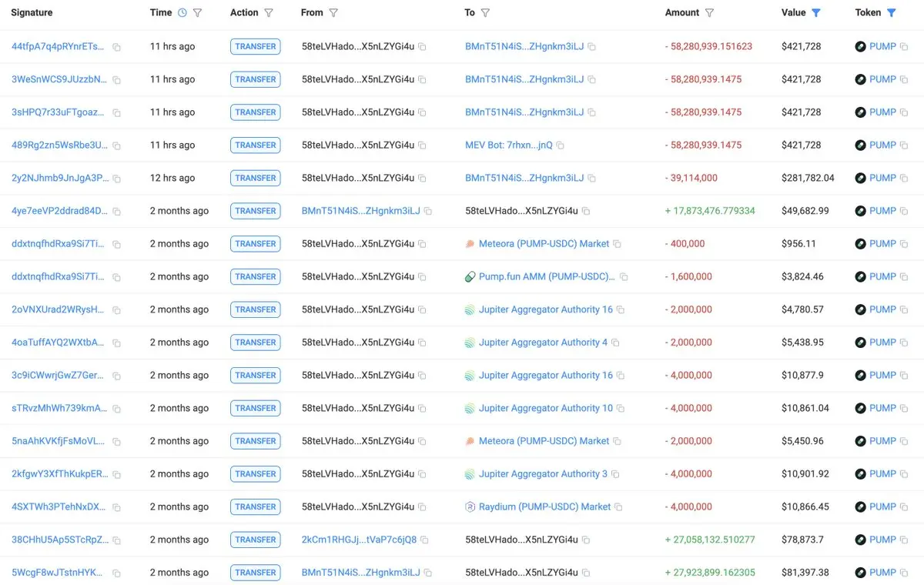The height and width of the screenshot is (585, 924).
Task: Select the amount + 27,058,132.510277
Action: tap(710, 540)
